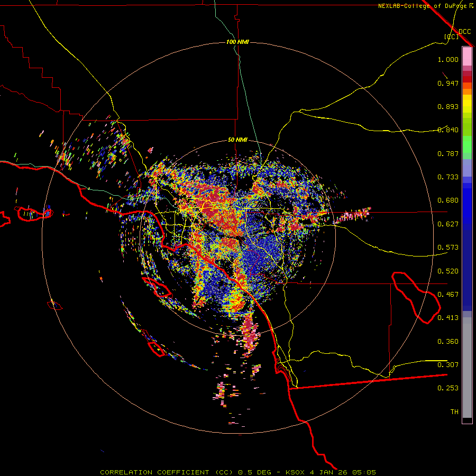
Task: Click the red color bar segment
Action: [x=467, y=79]
